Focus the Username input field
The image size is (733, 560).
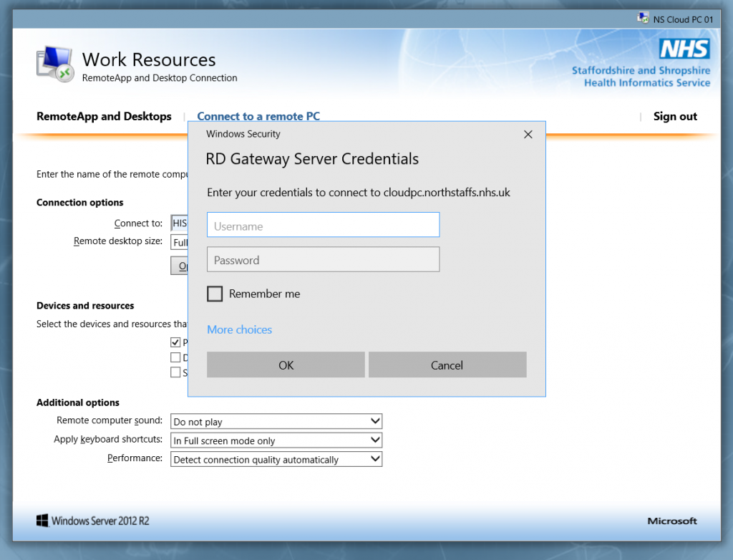pyautogui.click(x=323, y=226)
